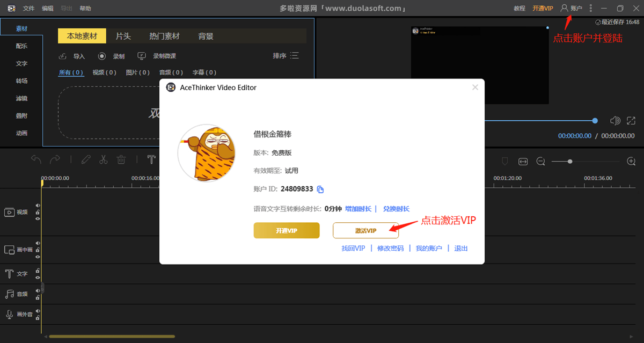Mute the 画中画 track
The height and width of the screenshot is (343, 644).
click(38, 243)
